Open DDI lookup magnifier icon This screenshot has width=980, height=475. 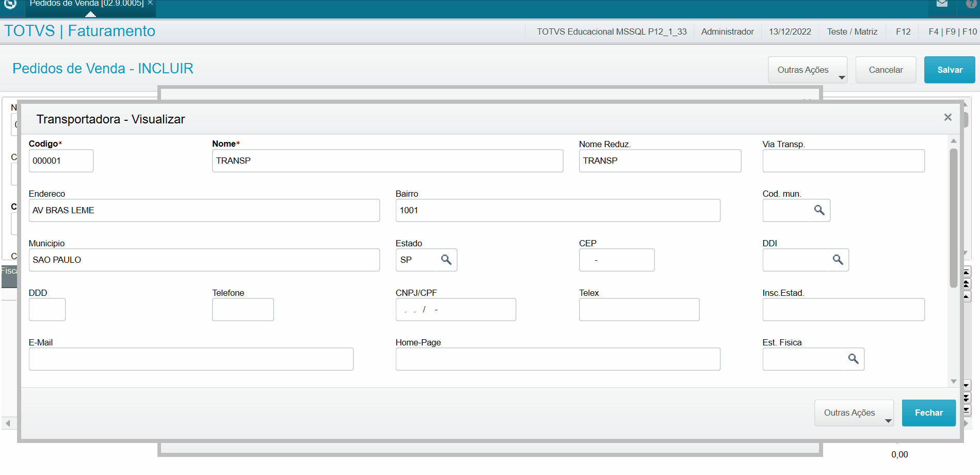(838, 260)
